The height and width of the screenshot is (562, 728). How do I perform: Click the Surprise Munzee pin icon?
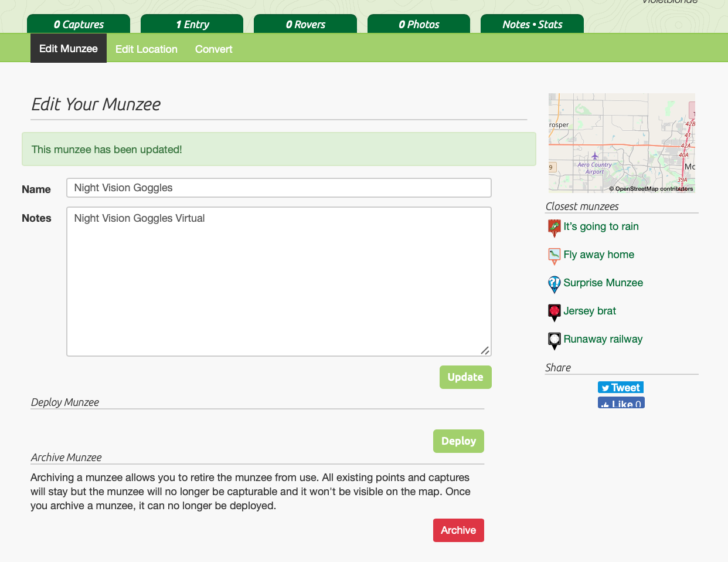coord(554,284)
